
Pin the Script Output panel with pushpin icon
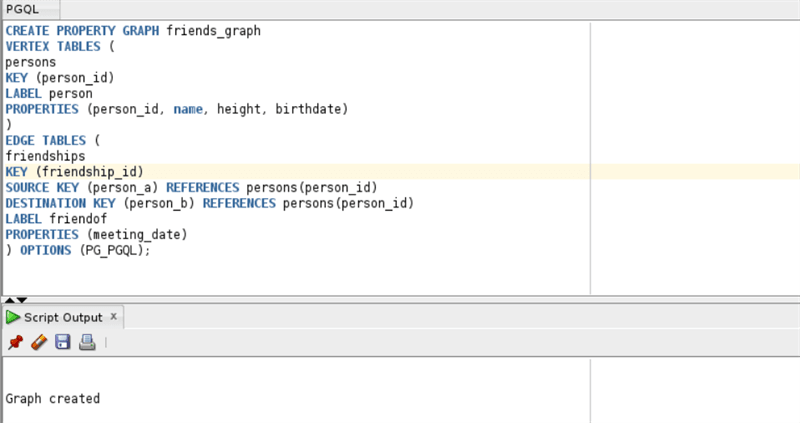click(15, 342)
